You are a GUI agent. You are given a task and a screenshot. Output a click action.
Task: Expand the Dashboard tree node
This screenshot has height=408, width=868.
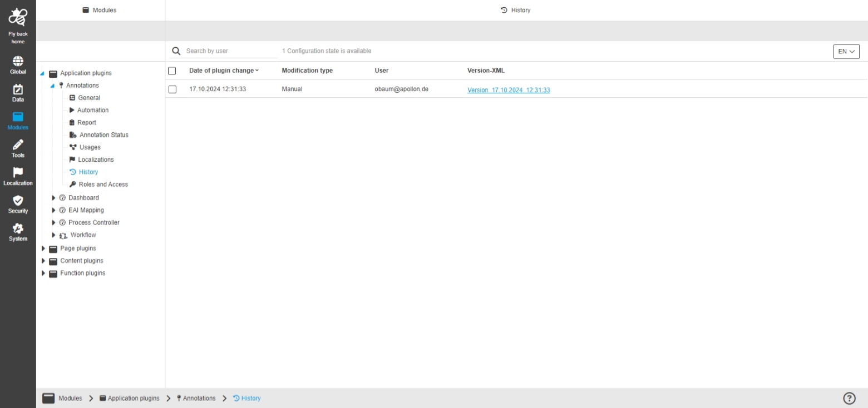tap(53, 198)
